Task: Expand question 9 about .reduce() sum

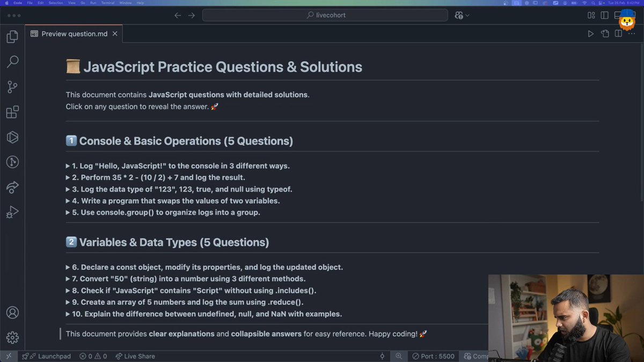Action: coord(184,302)
